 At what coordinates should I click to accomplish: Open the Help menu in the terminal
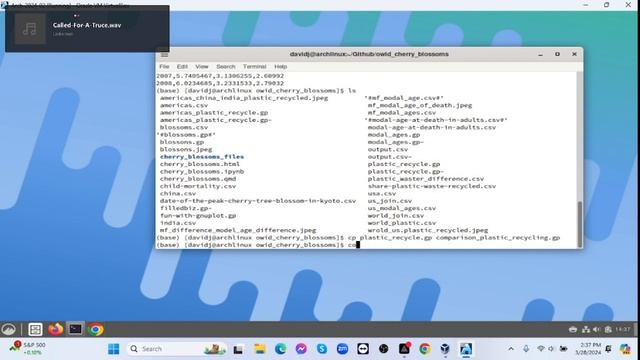(x=280, y=67)
